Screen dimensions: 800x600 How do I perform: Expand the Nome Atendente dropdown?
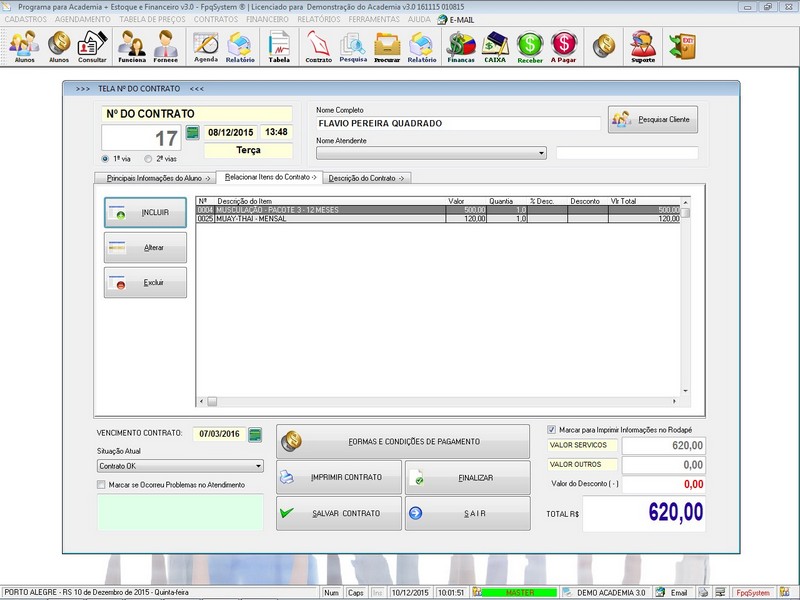tap(541, 153)
